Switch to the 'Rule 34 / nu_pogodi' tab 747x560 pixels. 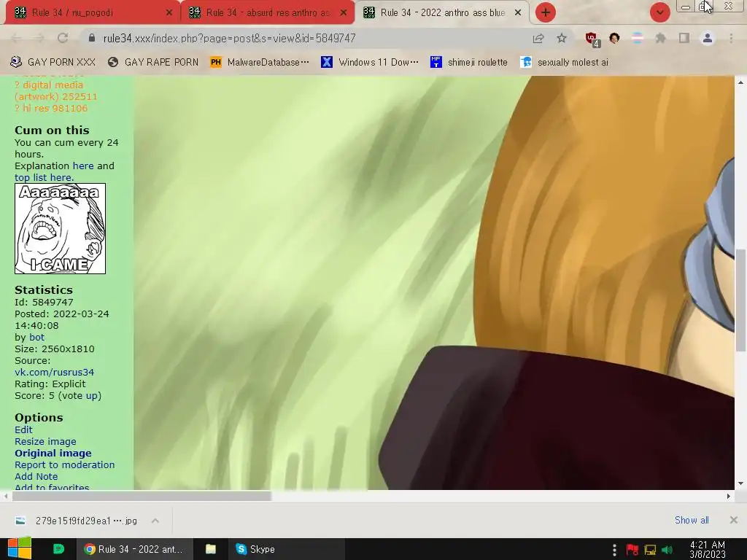89,13
